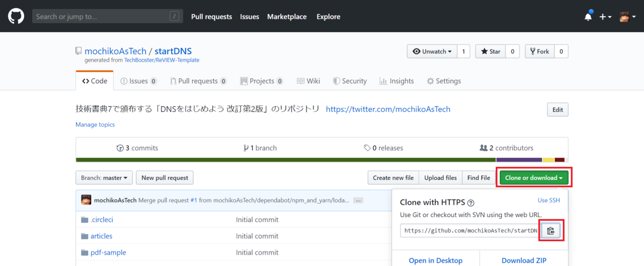
Task: Open Pull requests in top navigation
Action: click(211, 17)
